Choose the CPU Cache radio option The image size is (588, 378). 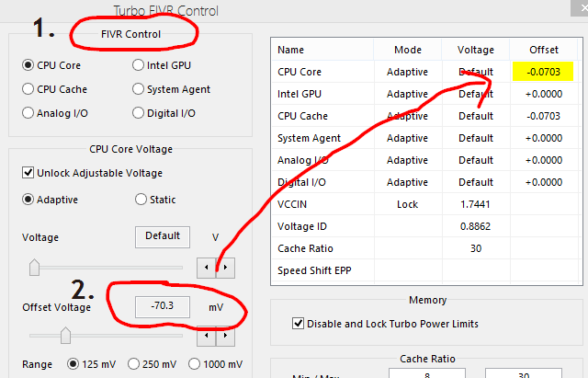[x=28, y=89]
